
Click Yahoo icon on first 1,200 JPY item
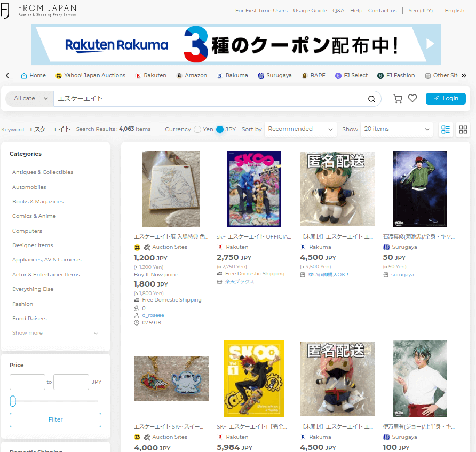click(x=137, y=248)
